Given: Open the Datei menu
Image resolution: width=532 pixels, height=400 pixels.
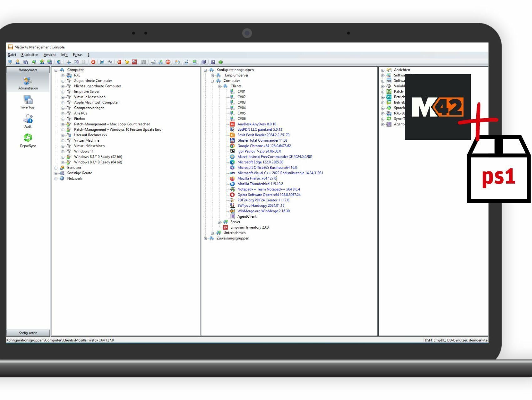Looking at the screenshot, I should coord(12,55).
